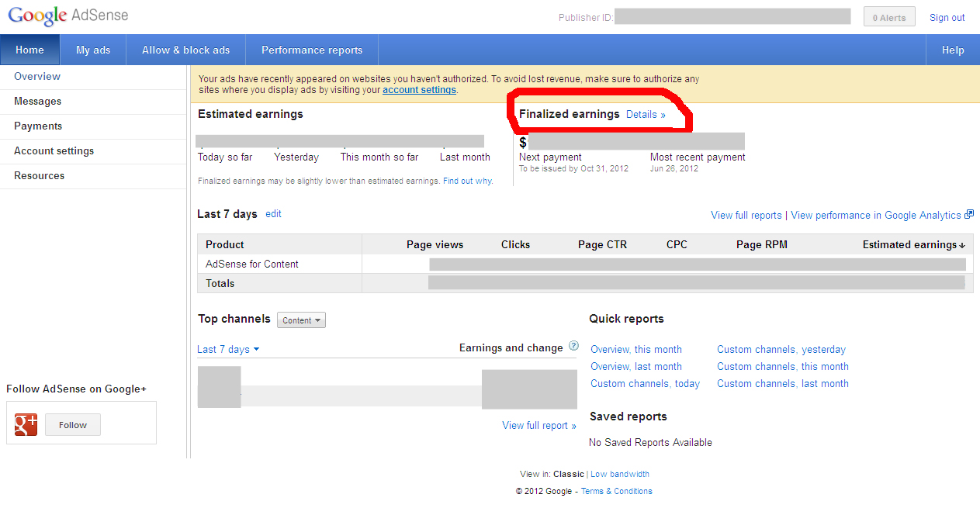Click the help question mark beside Earnings and change
This screenshot has height=515, width=980.
tap(573, 346)
